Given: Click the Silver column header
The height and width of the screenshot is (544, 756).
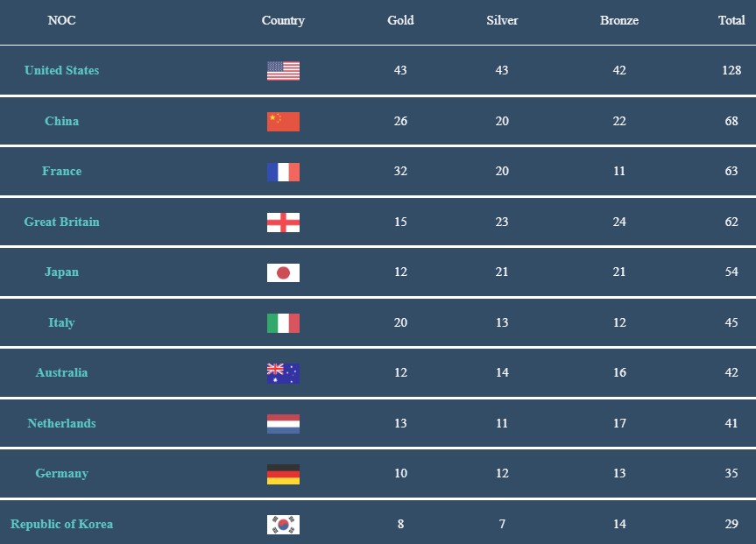Looking at the screenshot, I should click(x=502, y=20).
